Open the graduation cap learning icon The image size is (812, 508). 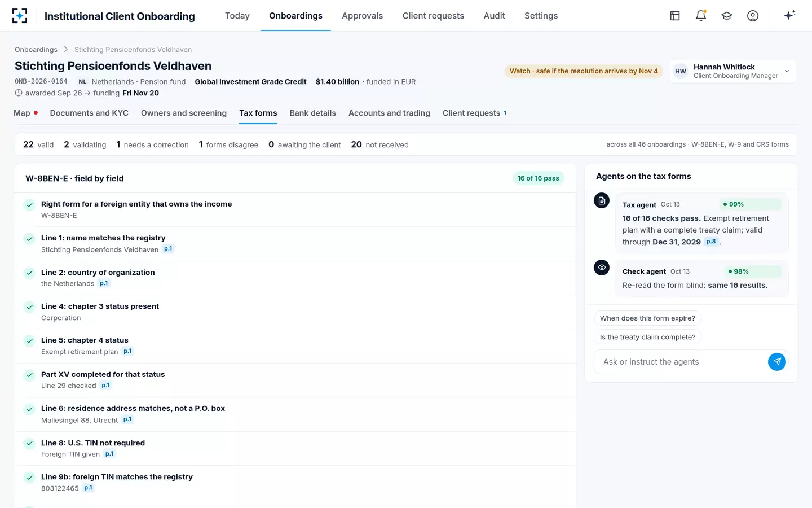(727, 16)
